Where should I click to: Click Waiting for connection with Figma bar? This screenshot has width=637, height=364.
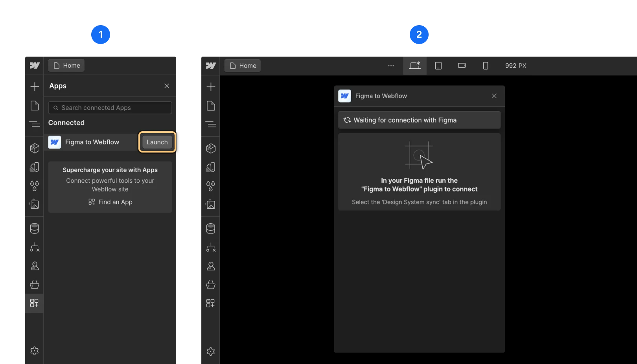pos(419,120)
